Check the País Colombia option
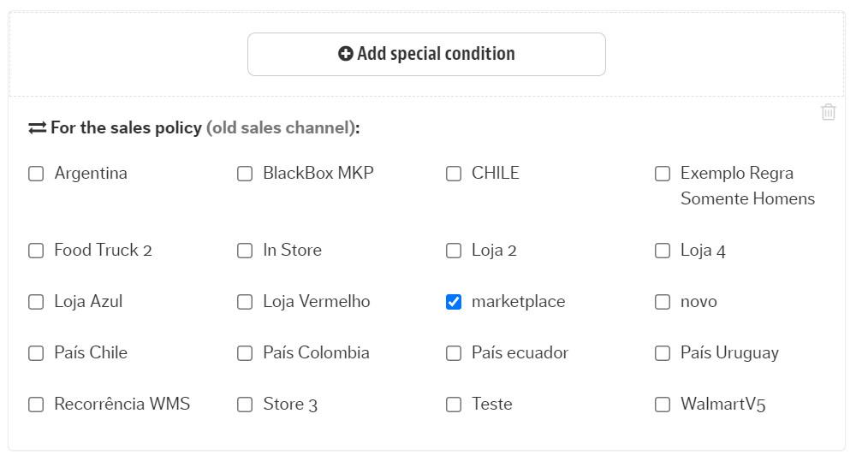Viewport: 868px width, 461px height. 245,353
